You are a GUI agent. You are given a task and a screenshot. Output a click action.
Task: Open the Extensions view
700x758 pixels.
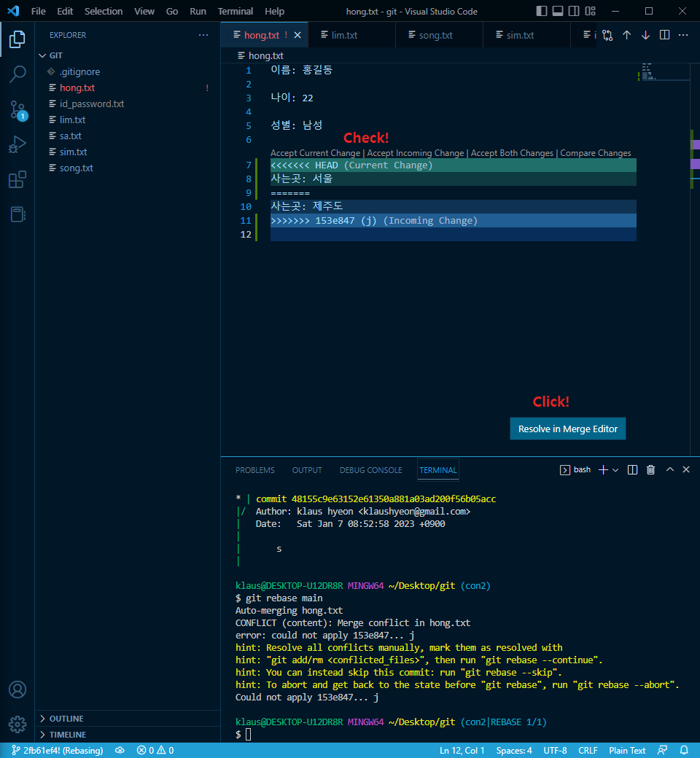click(17, 179)
